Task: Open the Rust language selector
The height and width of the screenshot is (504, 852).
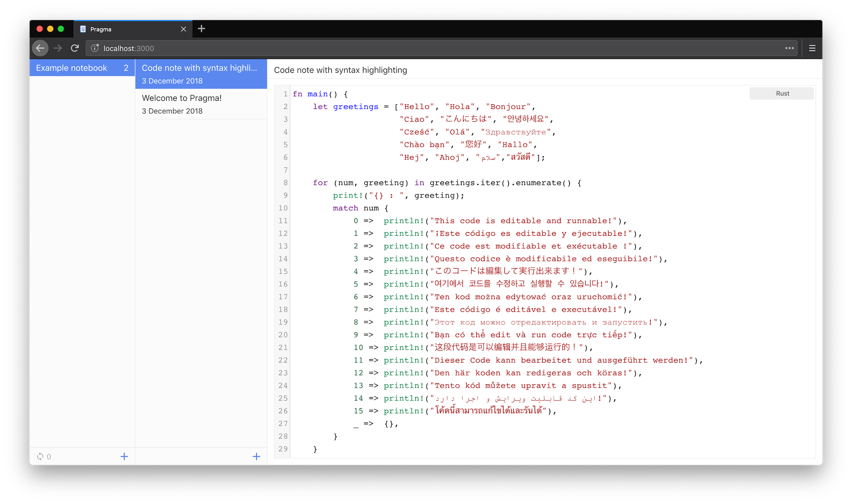Action: pos(782,94)
